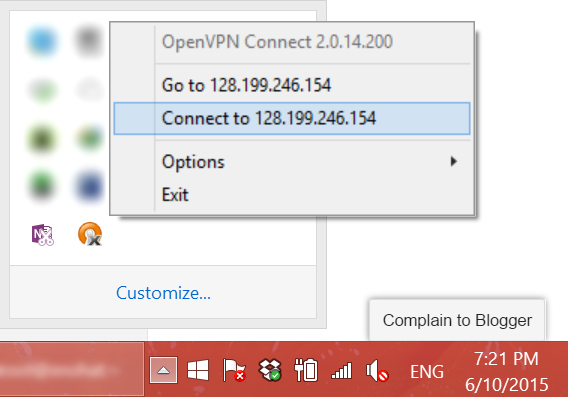Choose Go to 128.199.246.154

click(x=292, y=85)
